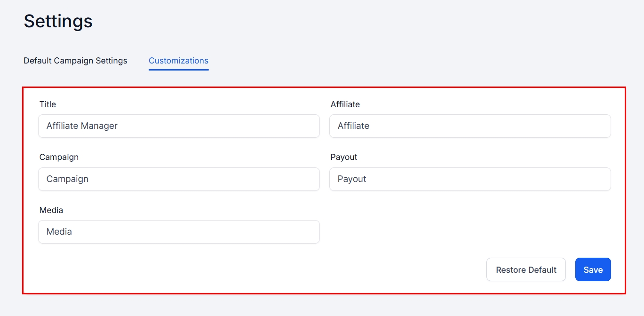This screenshot has width=644, height=316.
Task: Click the Affiliate field label
Action: (x=345, y=104)
